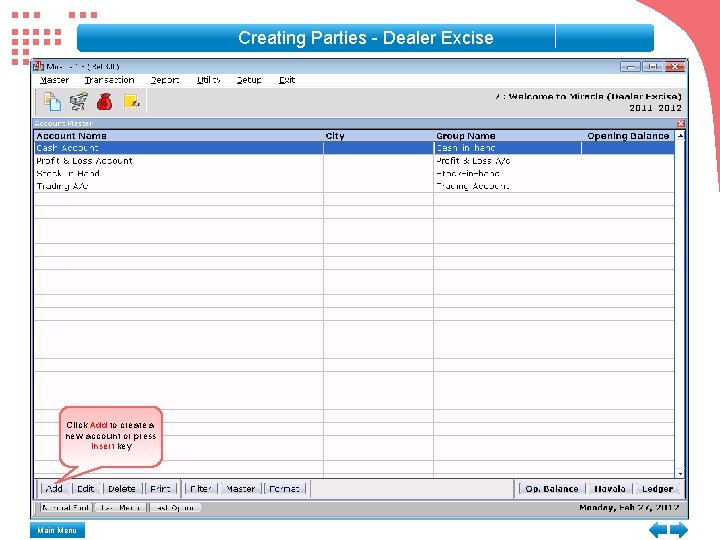This screenshot has width=720, height=540.
Task: Click the Cash in hand group cell
Action: 507,148
